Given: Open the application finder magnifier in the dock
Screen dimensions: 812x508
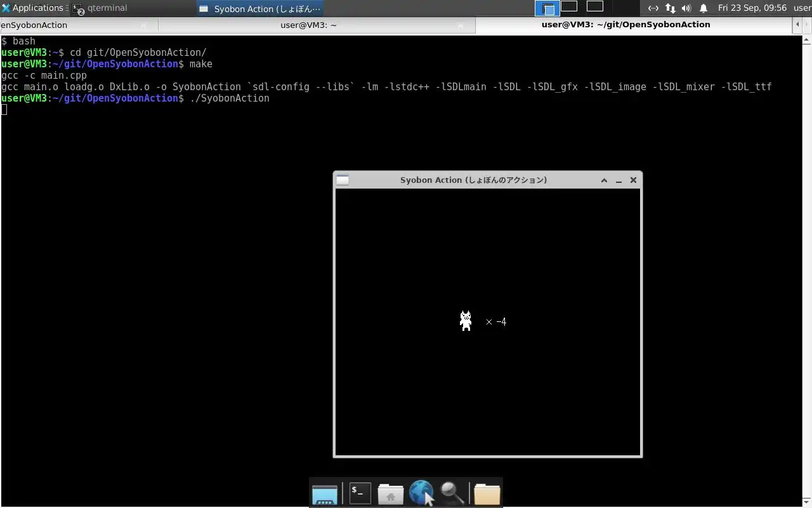Looking at the screenshot, I should (x=452, y=493).
